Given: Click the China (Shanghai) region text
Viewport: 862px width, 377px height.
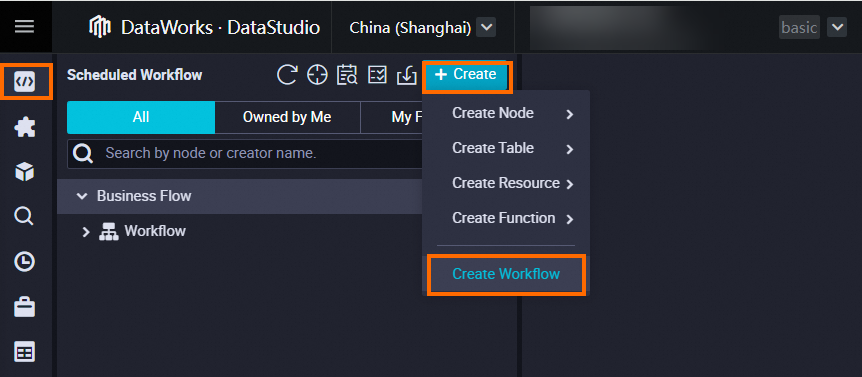Looking at the screenshot, I should pos(410,28).
